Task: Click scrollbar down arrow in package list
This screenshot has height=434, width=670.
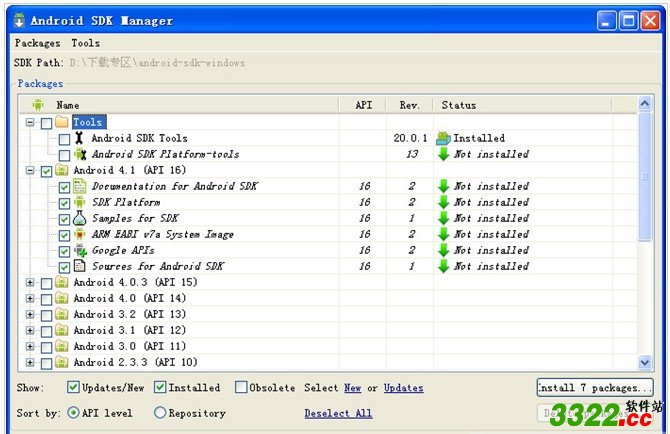Action: coord(645,363)
